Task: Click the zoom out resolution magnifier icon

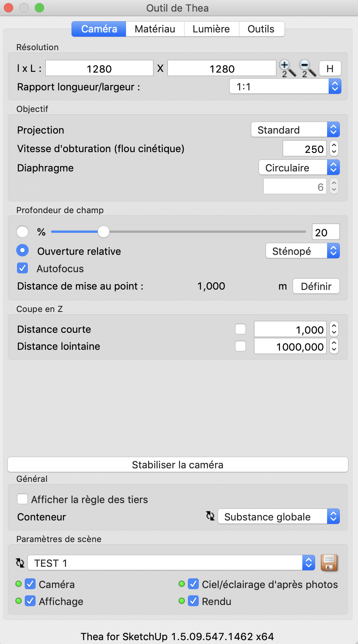Action: pyautogui.click(x=307, y=68)
